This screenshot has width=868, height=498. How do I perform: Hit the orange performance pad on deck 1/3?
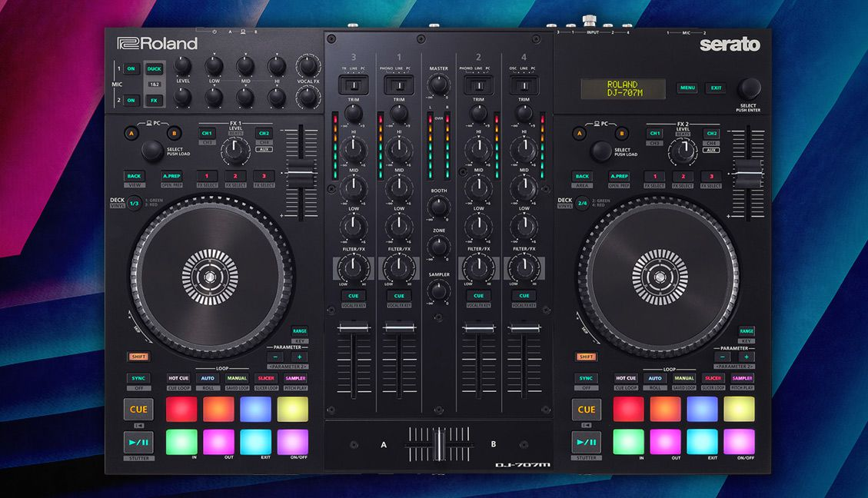(218, 410)
